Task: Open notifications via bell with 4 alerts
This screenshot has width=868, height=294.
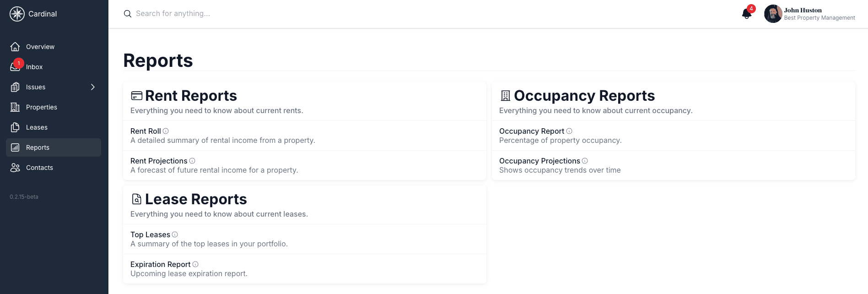Action: point(746,14)
